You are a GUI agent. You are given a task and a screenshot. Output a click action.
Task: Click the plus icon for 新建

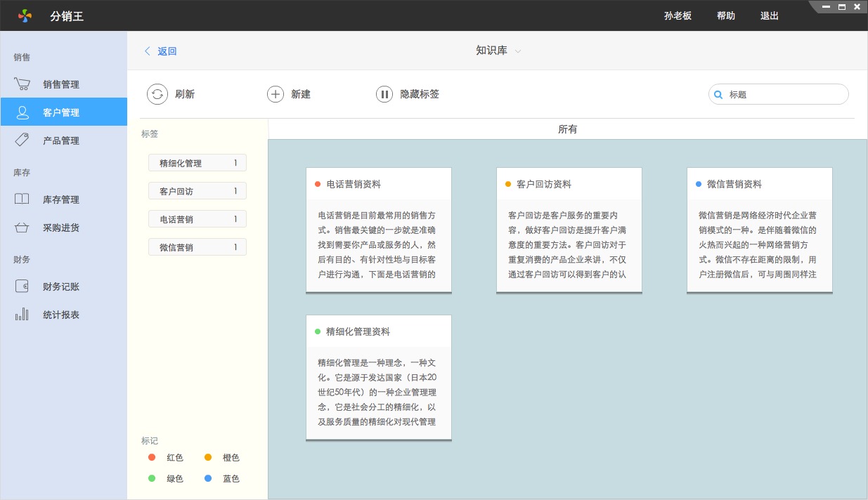pyautogui.click(x=276, y=94)
